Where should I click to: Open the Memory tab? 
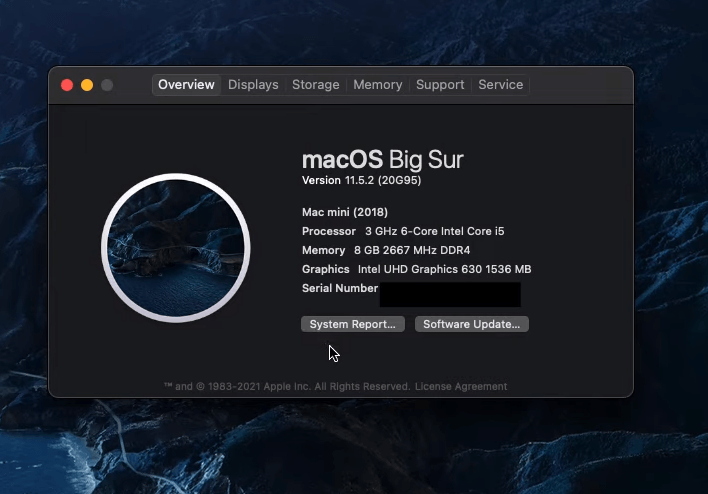[377, 85]
